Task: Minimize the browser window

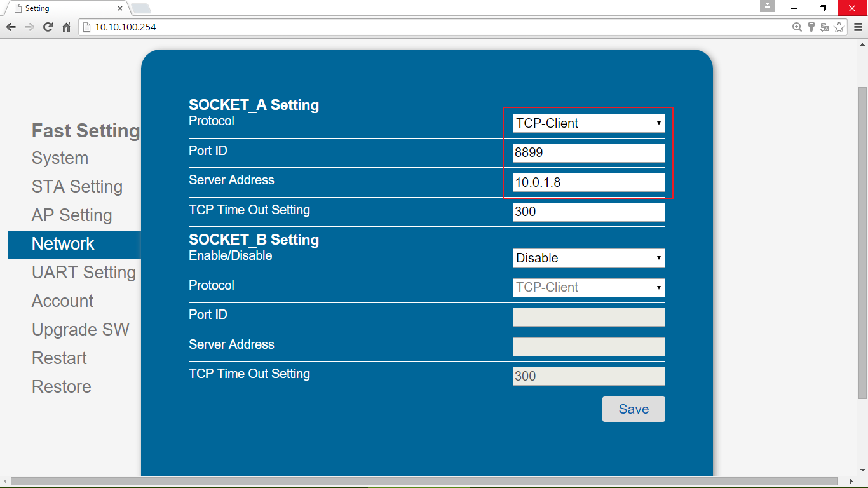Action: 794,8
